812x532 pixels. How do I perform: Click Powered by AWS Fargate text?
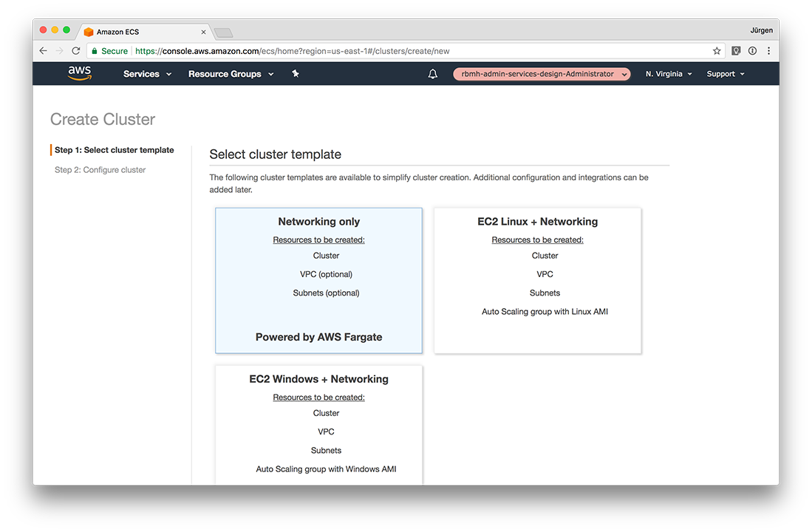(x=318, y=337)
